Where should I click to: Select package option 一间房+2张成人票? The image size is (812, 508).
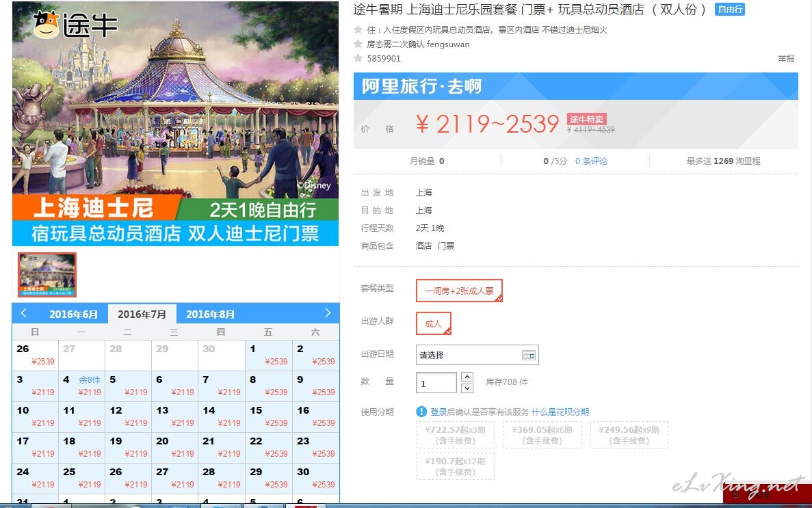click(459, 291)
